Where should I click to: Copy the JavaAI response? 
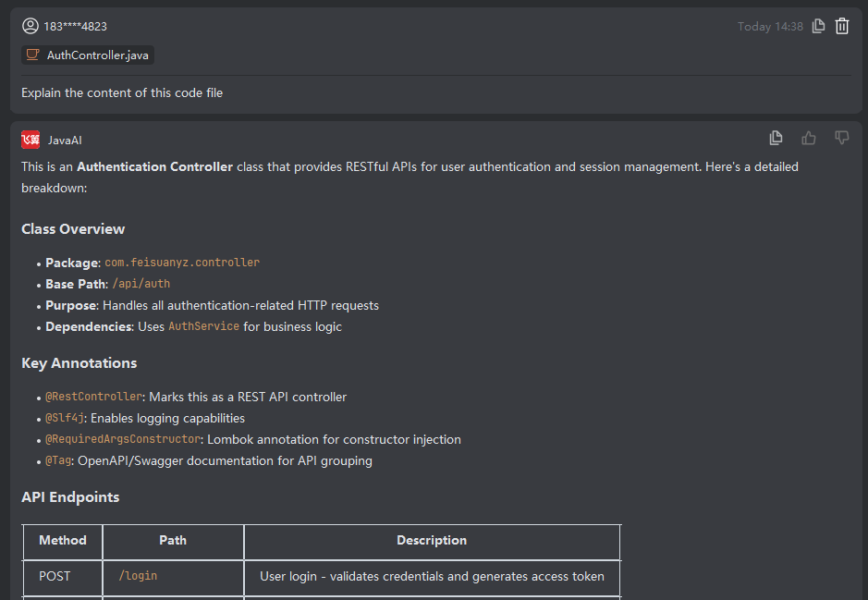click(776, 138)
